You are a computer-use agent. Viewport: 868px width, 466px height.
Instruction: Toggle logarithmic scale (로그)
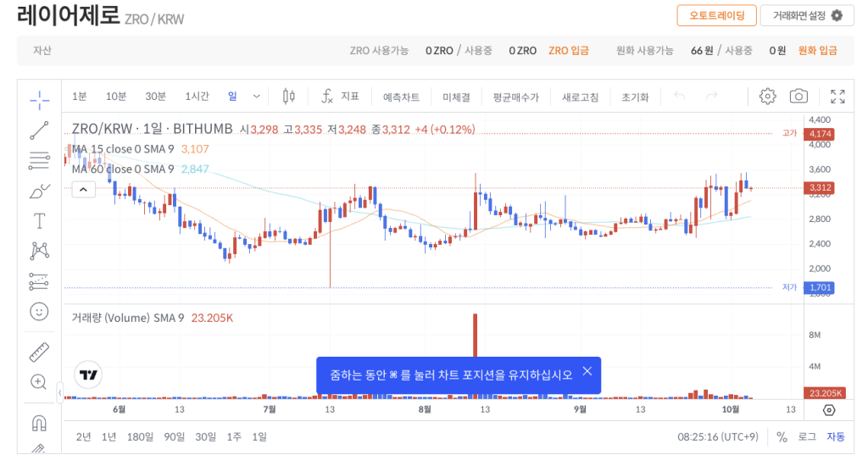point(807,436)
